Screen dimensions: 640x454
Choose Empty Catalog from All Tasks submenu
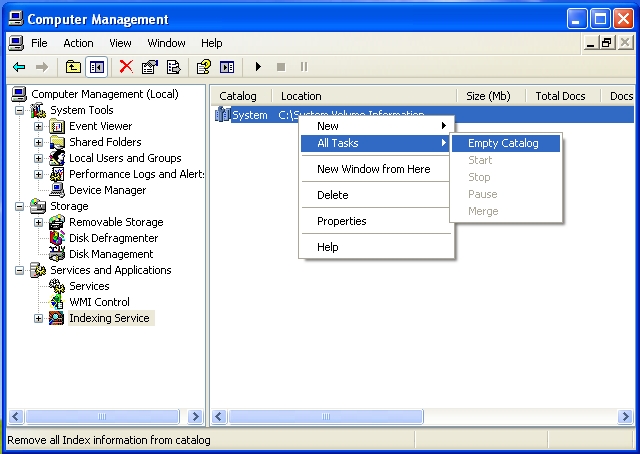[506, 143]
